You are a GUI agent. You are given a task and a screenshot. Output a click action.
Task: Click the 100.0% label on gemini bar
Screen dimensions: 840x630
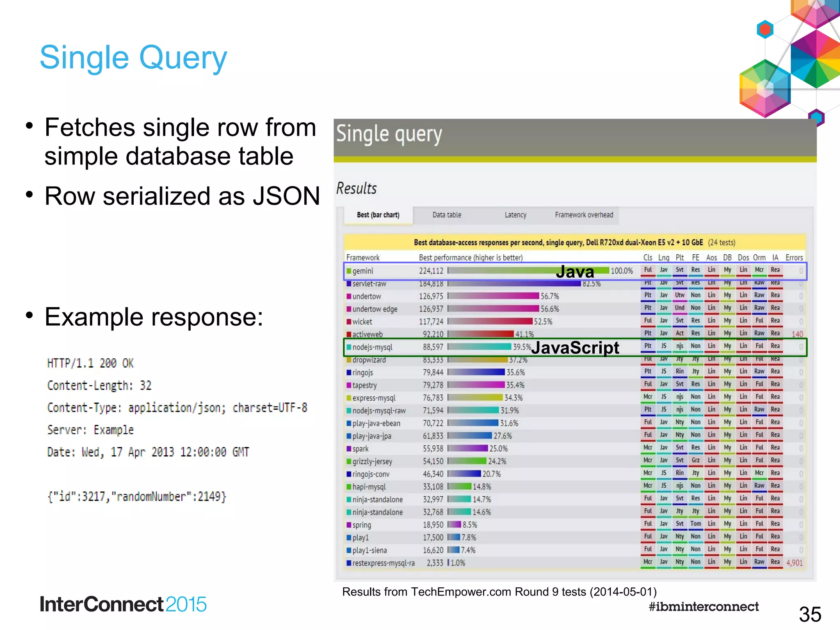[x=622, y=271]
